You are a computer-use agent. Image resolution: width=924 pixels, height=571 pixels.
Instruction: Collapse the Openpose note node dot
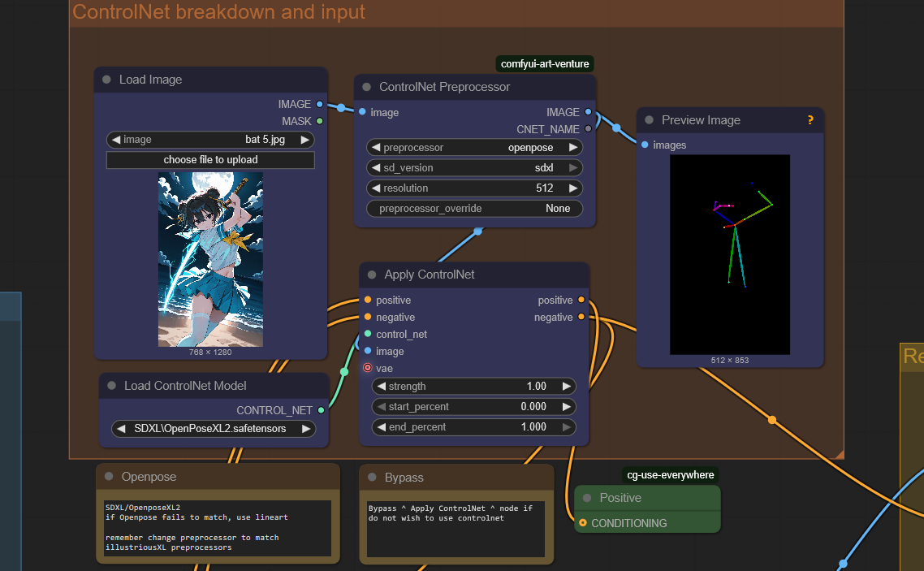pos(109,477)
